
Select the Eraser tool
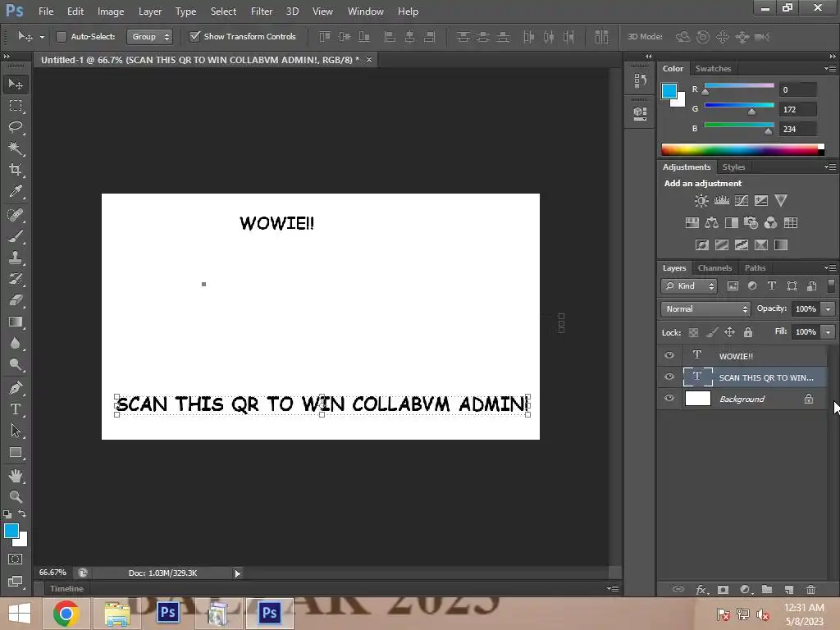(16, 300)
